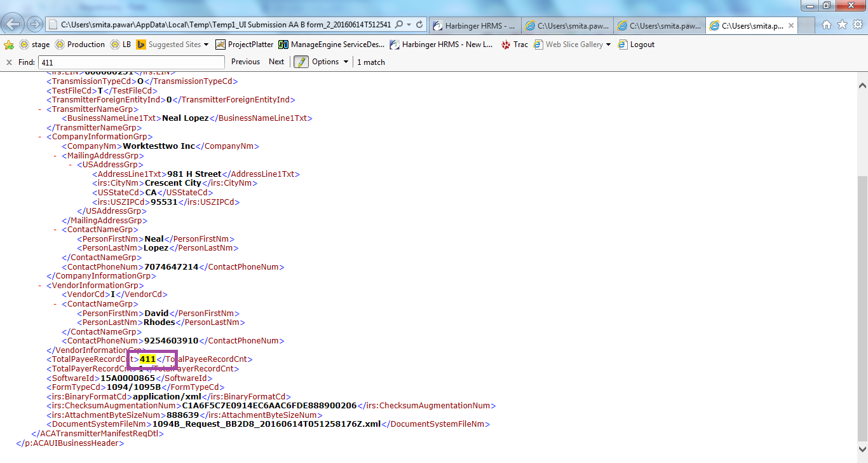This screenshot has width=868, height=463.
Task: Open the Production favorites bookmark
Action: point(79,45)
